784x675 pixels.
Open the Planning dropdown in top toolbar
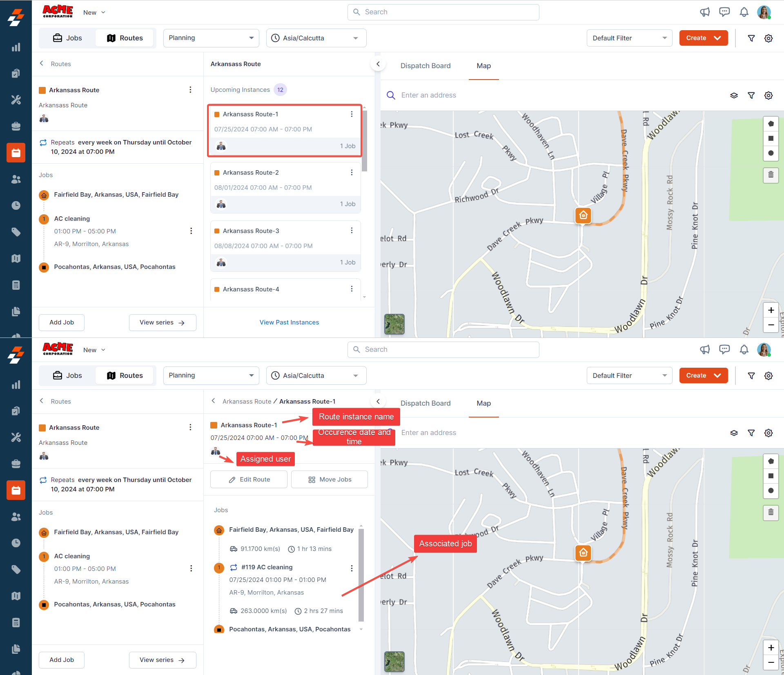pyautogui.click(x=211, y=38)
